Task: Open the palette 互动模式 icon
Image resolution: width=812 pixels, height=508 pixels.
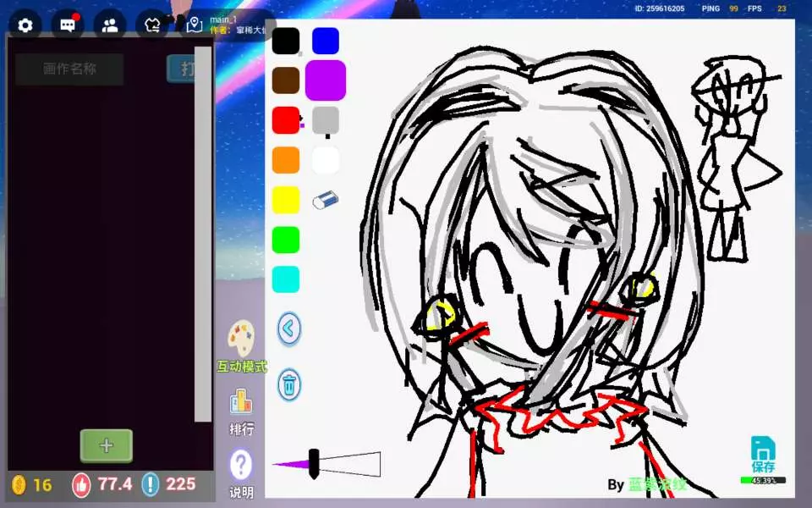Action: coord(241,339)
